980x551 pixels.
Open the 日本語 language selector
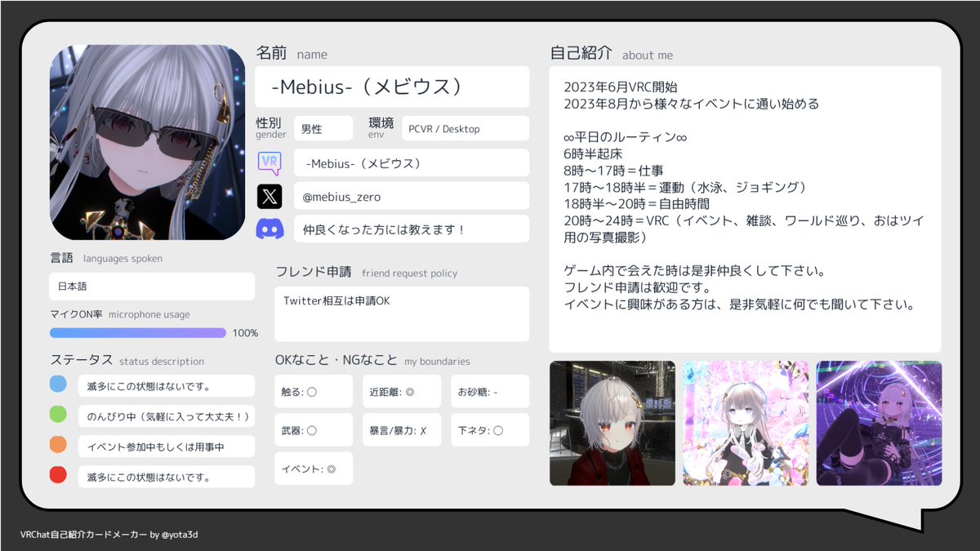[152, 287]
